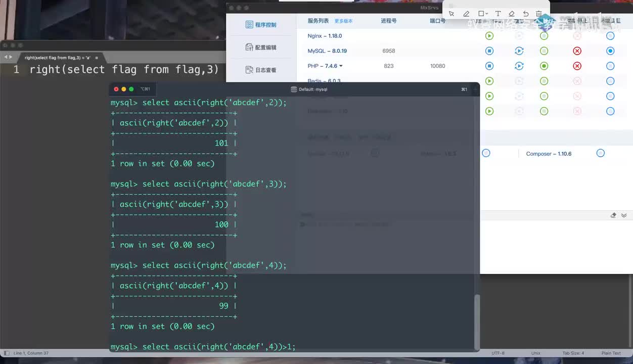This screenshot has width=633, height=364.
Task: Close the Sublime tab via its dot
Action: pos(97,58)
